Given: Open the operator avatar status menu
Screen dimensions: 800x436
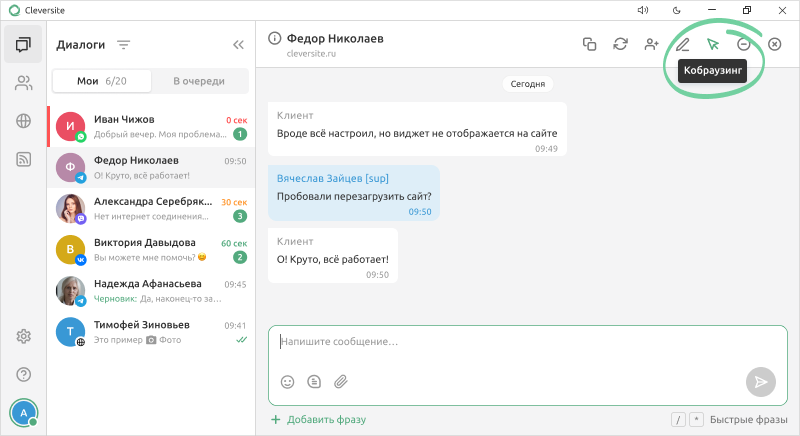Looking at the screenshot, I should coord(23,412).
